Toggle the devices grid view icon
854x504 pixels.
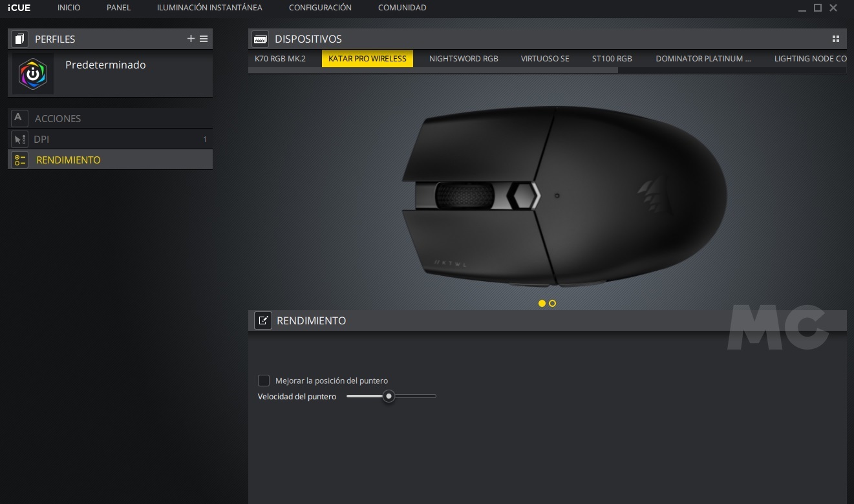pyautogui.click(x=836, y=39)
